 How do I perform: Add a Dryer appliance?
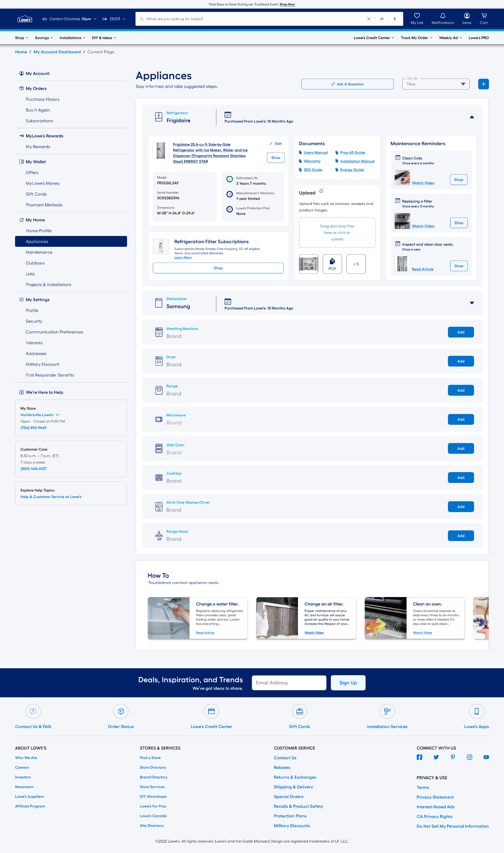point(460,361)
